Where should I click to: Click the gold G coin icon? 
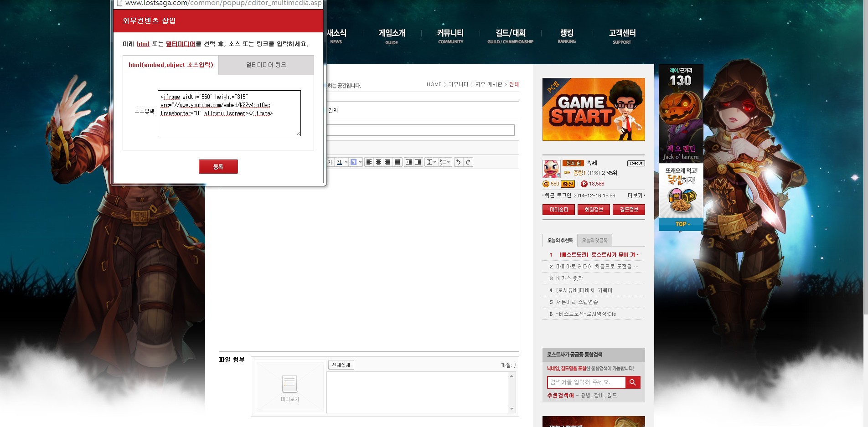click(x=546, y=184)
